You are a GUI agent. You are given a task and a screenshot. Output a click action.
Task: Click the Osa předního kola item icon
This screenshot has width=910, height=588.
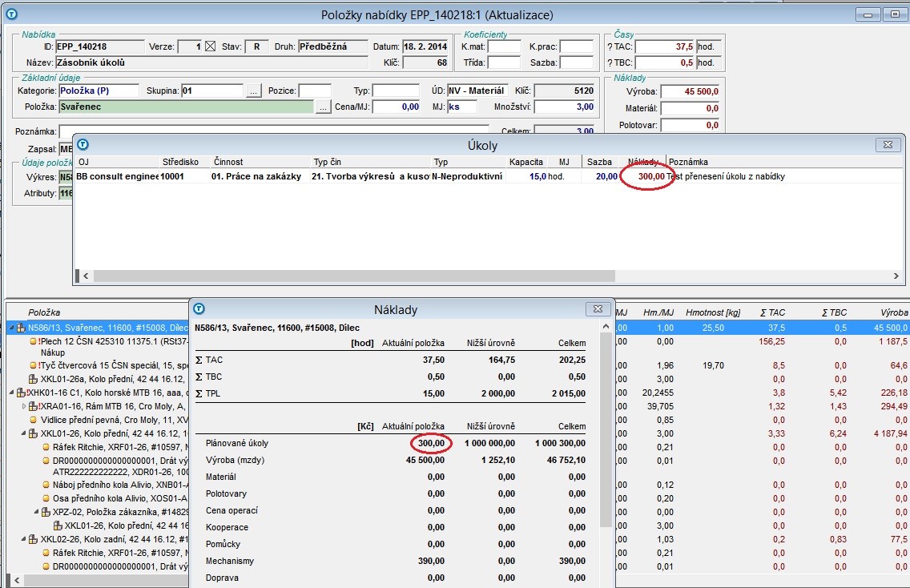tap(46, 498)
